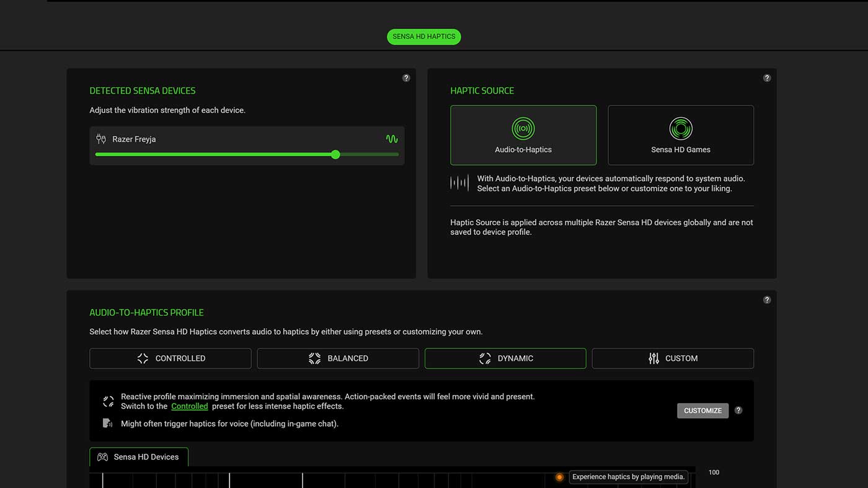Image resolution: width=868 pixels, height=488 pixels.
Task: Open help for Audio-to-Haptics Profile panel
Action: pyautogui.click(x=767, y=300)
